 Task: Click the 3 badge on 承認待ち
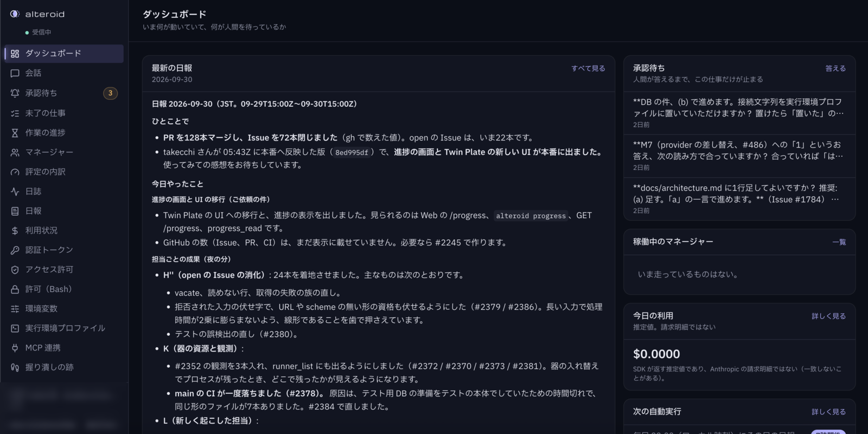110,93
